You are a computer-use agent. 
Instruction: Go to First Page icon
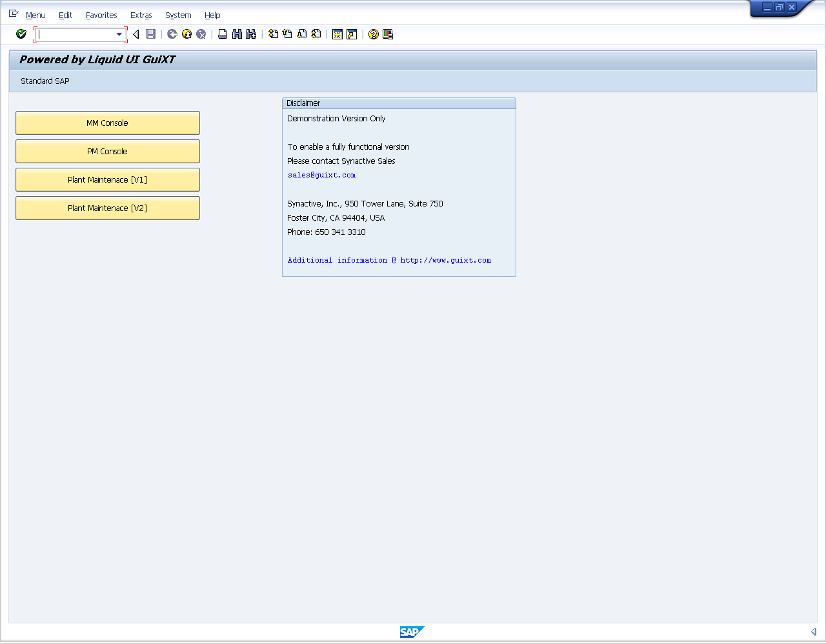[274, 34]
